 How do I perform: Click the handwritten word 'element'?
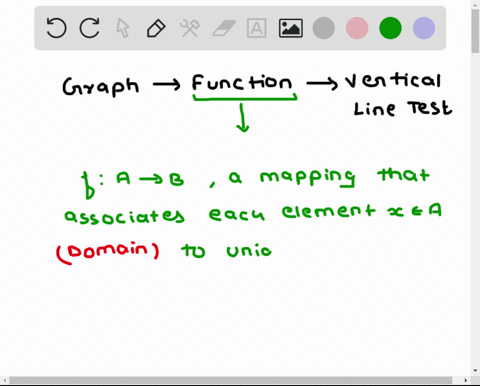(x=328, y=211)
